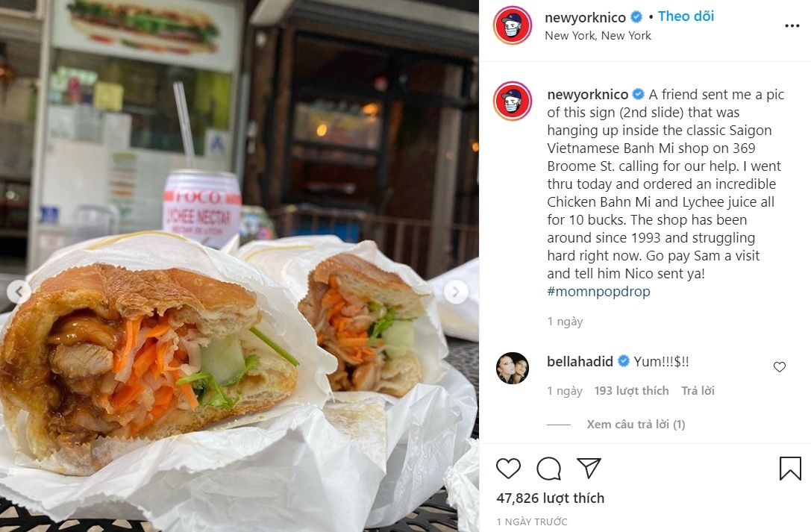Open comments via speech bubble icon
The height and width of the screenshot is (532, 811).
(549, 469)
